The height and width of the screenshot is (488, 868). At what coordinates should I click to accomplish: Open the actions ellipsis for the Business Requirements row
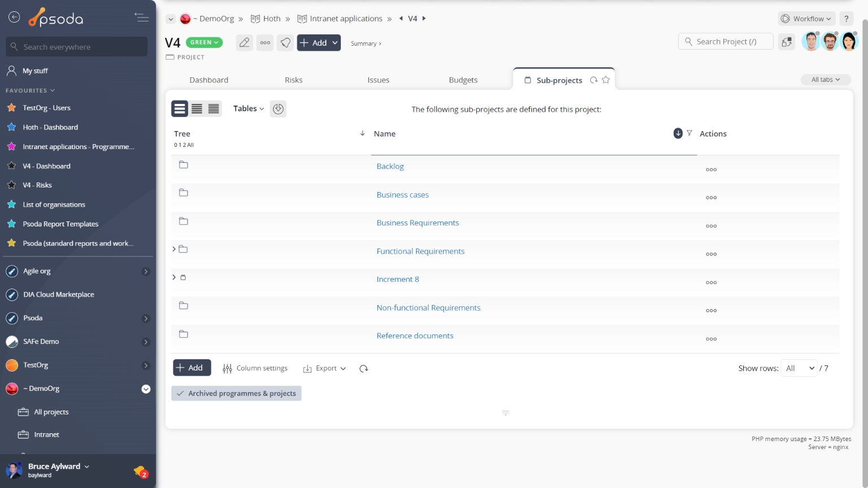pyautogui.click(x=711, y=226)
